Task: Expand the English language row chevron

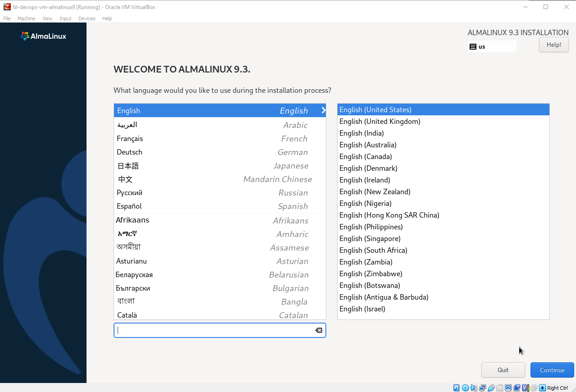Action: (x=323, y=110)
